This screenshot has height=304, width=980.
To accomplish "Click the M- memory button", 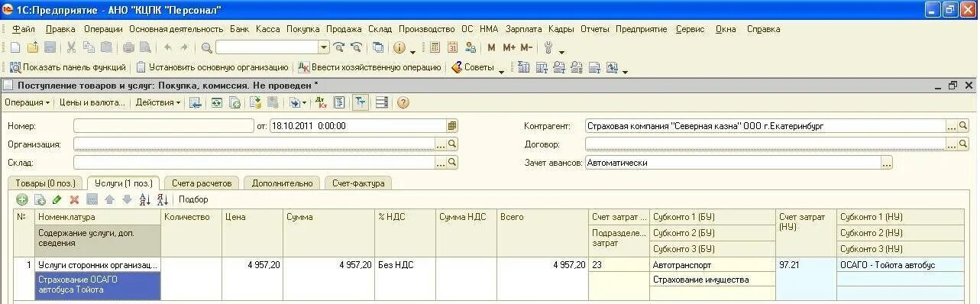I will [x=527, y=47].
